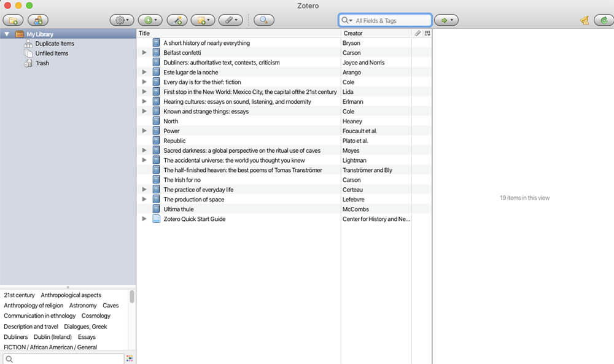Image resolution: width=614 pixels, height=364 pixels.
Task: Click creator 'Joyce and Norris'
Action: click(x=363, y=62)
